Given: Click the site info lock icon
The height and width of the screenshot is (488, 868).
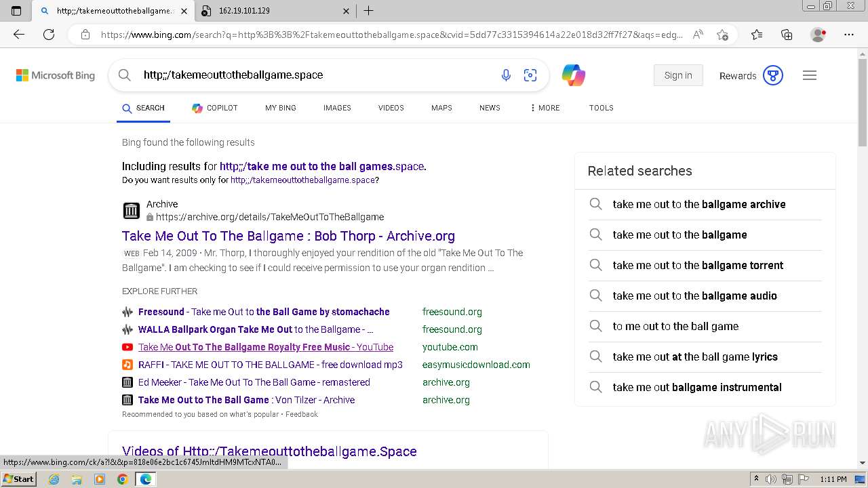Looking at the screenshot, I should tap(85, 35).
